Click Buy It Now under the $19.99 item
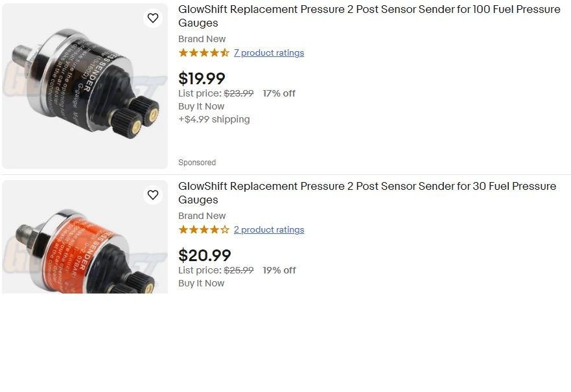The width and height of the screenshot is (571, 392). pos(201,106)
